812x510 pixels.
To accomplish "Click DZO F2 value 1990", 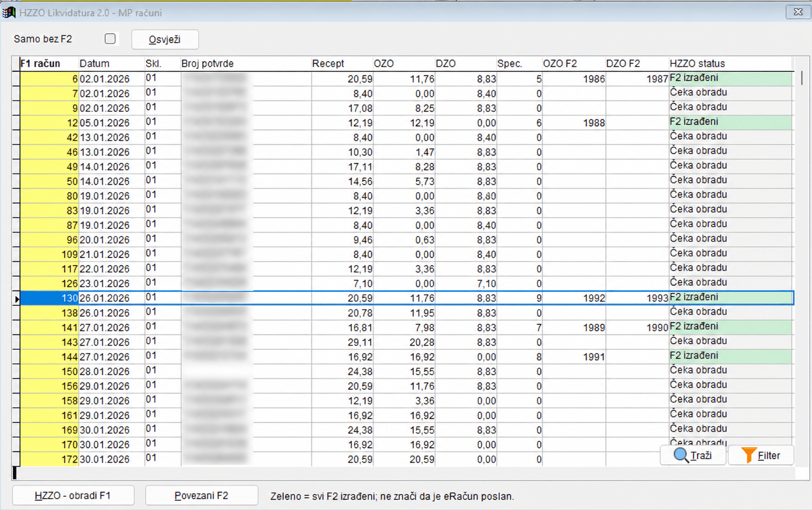I will coord(657,328).
